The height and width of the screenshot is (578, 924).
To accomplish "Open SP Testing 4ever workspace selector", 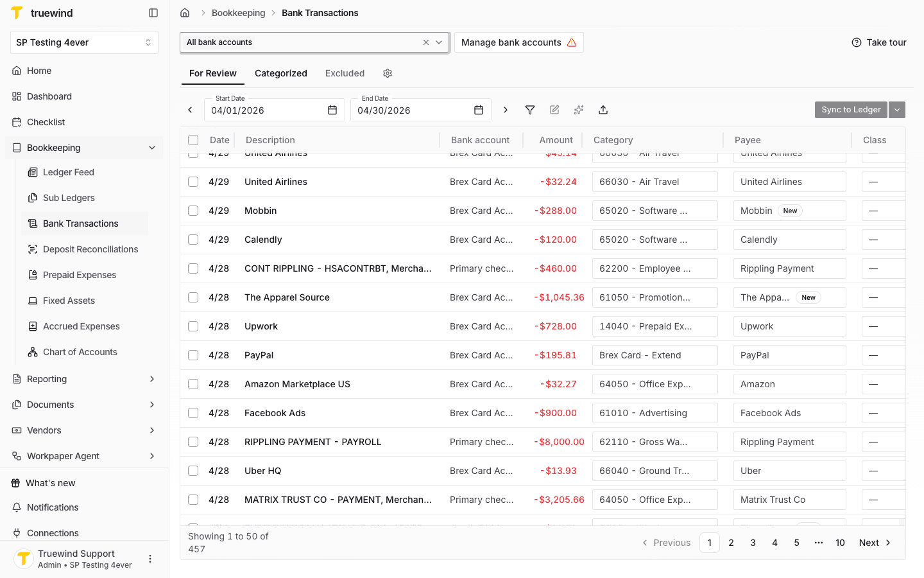I will pyautogui.click(x=84, y=42).
